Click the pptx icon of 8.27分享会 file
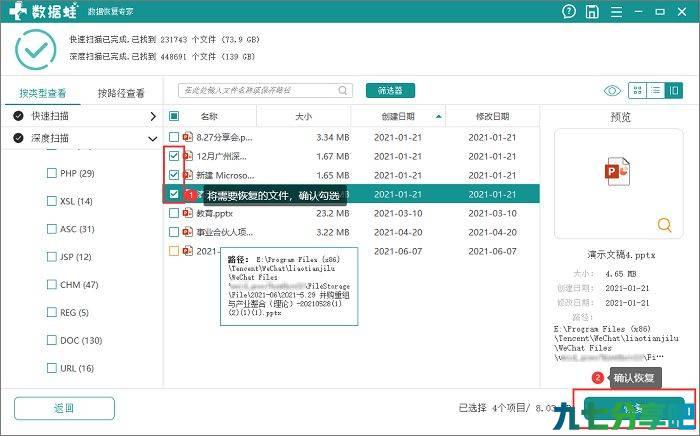Viewport: 700px width, 436px height. tap(188, 137)
